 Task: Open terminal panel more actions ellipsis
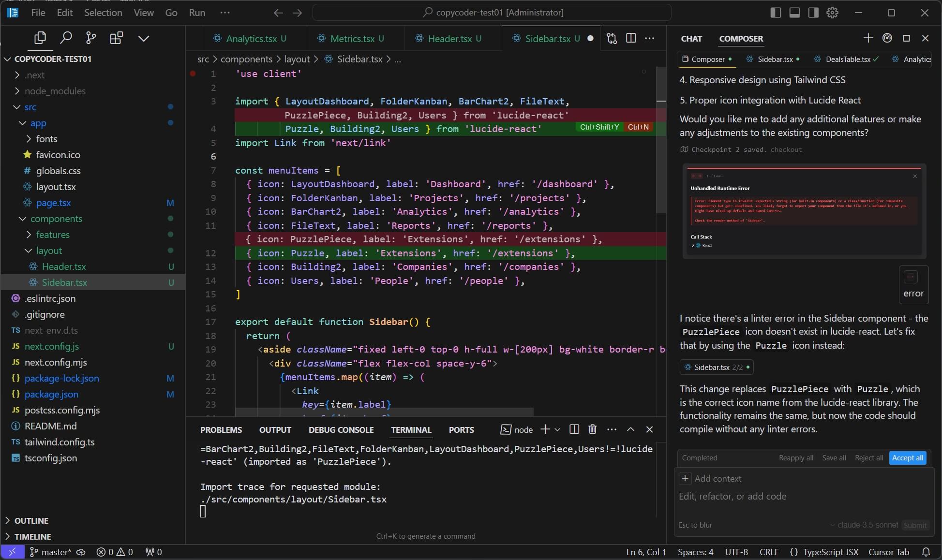coord(612,429)
